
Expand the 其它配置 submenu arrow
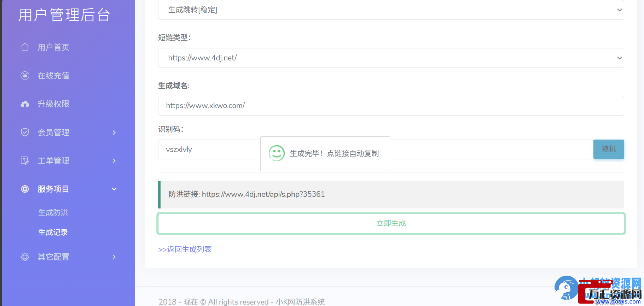tap(114, 257)
